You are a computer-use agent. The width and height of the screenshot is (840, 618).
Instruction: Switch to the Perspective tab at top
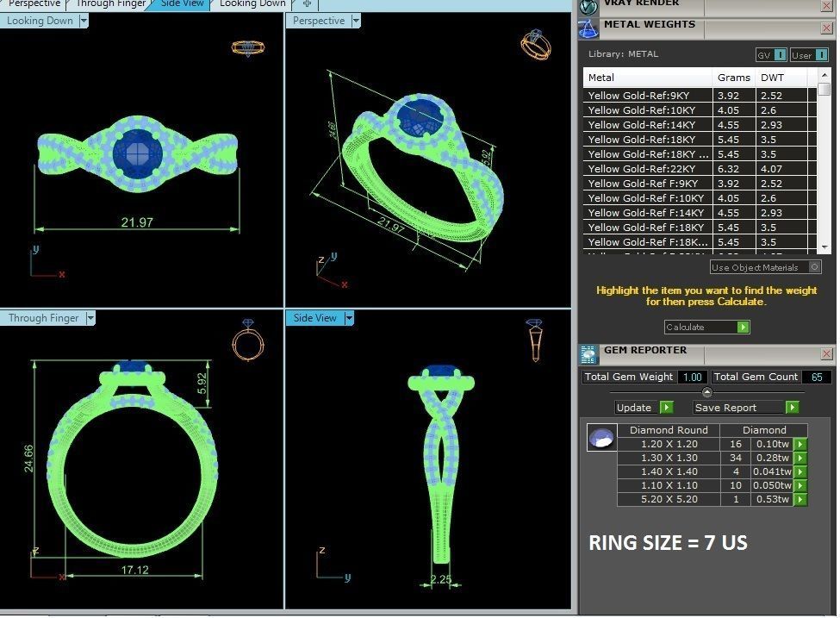pyautogui.click(x=34, y=3)
